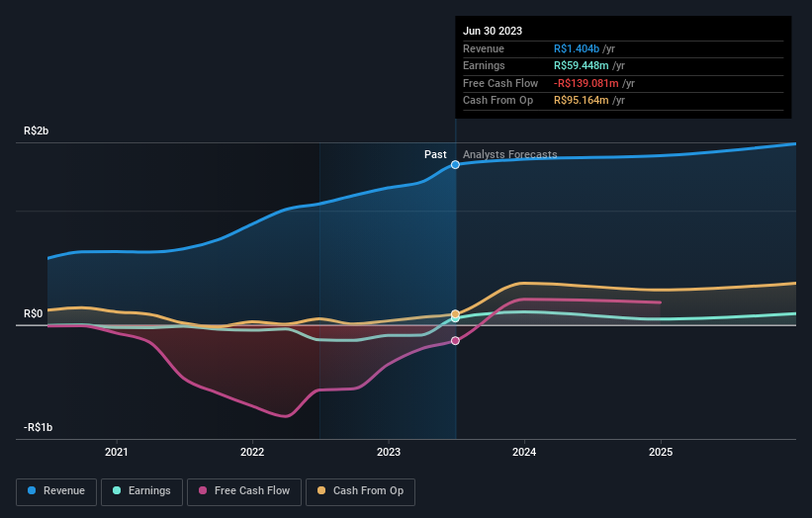Image resolution: width=812 pixels, height=518 pixels.
Task: Click the blue Revenue data point marker
Action: point(455,164)
